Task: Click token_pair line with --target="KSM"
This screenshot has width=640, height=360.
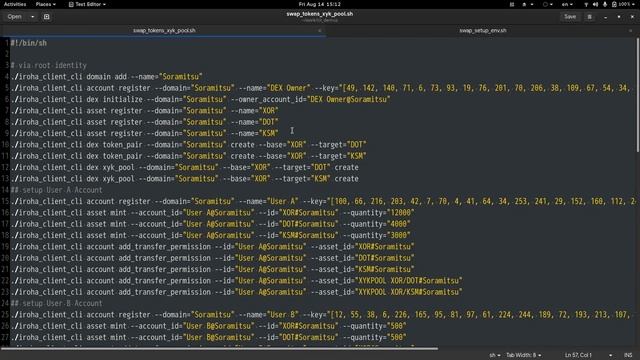Action: 189,156
